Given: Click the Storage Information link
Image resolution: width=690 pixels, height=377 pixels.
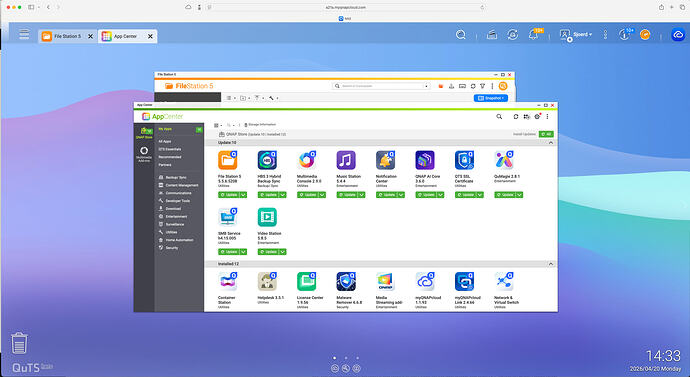Looking at the screenshot, I should (x=260, y=125).
